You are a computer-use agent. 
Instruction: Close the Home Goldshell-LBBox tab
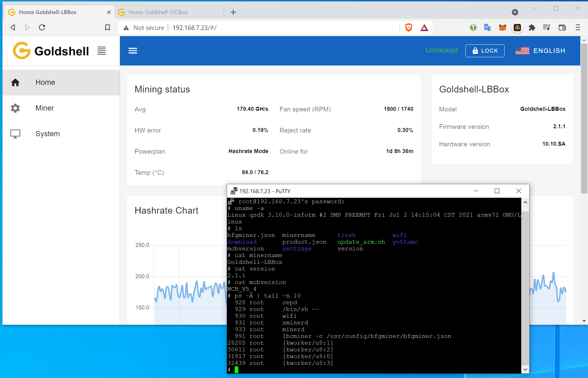[109, 12]
